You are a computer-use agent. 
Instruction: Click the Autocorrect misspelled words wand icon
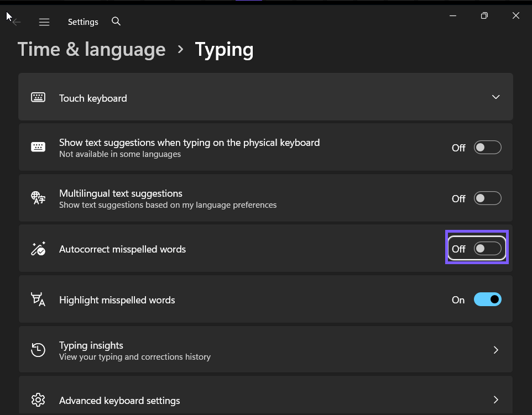[38, 249]
